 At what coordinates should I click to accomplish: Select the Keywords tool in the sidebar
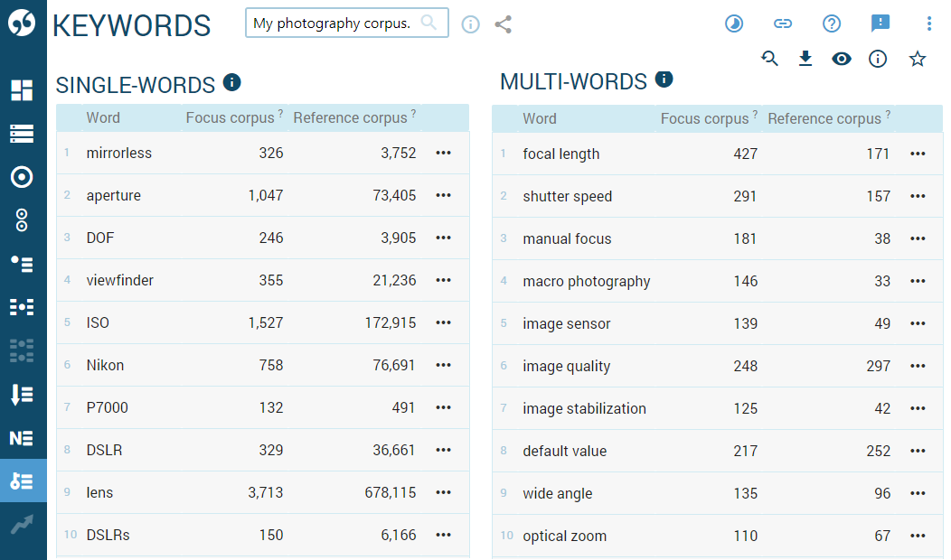(23, 481)
